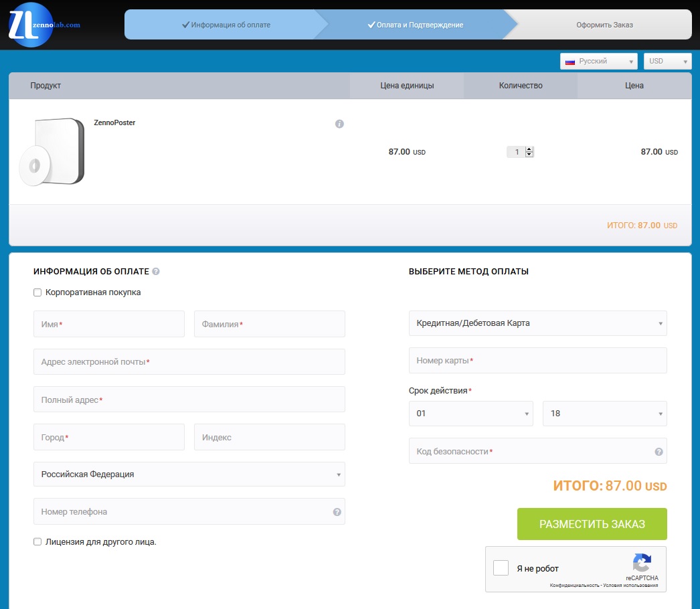Screen dimensions: 700x609
Task: Open the USD currency dropdown
Action: click(x=667, y=61)
